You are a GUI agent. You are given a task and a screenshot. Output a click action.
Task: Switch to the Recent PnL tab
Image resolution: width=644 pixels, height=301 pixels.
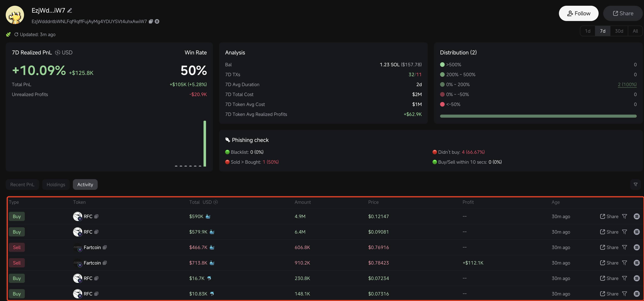click(22, 185)
